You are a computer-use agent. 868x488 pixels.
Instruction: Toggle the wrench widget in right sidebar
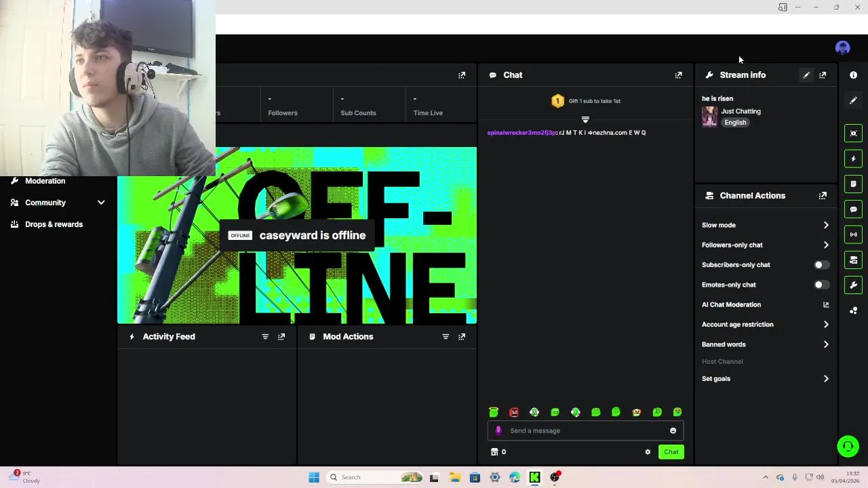(853, 285)
